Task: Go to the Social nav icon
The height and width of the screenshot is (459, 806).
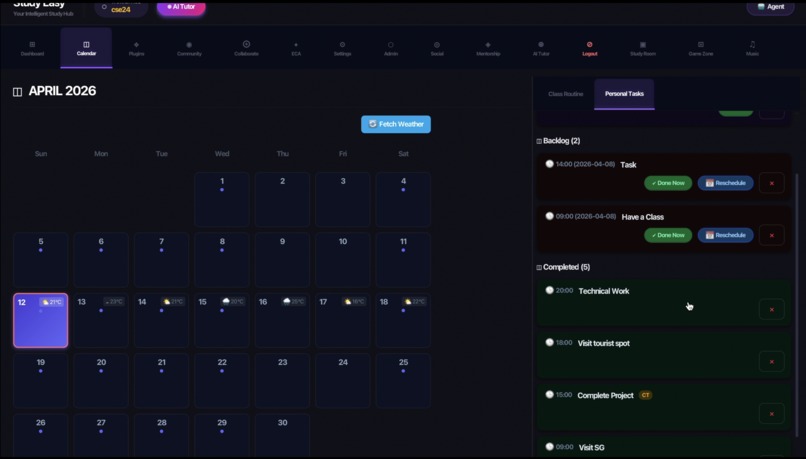Action: pos(437,45)
